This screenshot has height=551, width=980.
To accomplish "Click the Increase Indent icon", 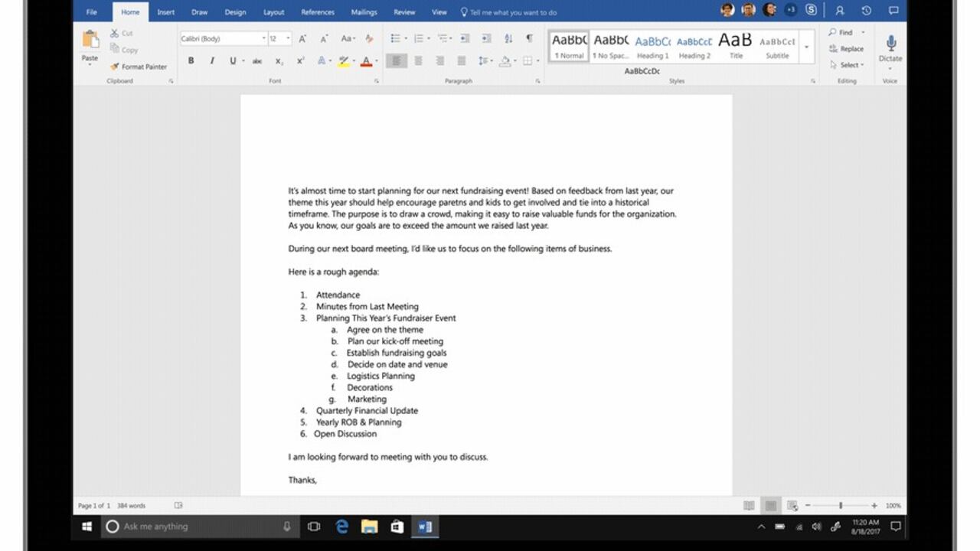I will tap(486, 38).
